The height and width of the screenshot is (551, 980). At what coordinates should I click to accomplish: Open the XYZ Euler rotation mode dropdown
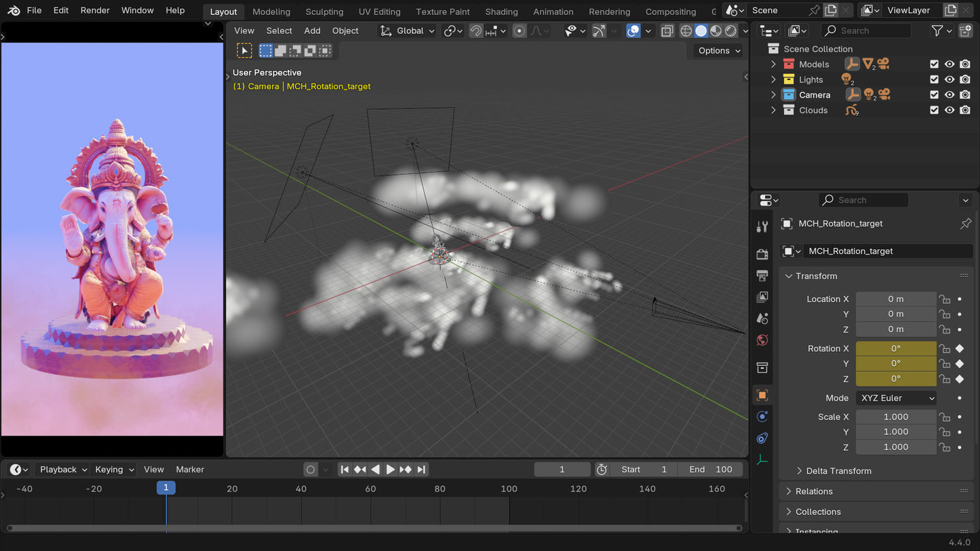coord(896,398)
